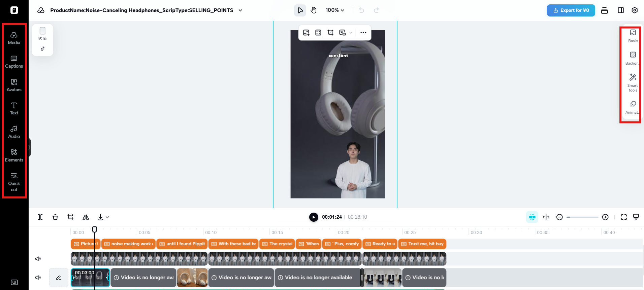Image resolution: width=644 pixels, height=290 pixels.
Task: Zoom in the timeline with plus
Action: pyautogui.click(x=605, y=217)
